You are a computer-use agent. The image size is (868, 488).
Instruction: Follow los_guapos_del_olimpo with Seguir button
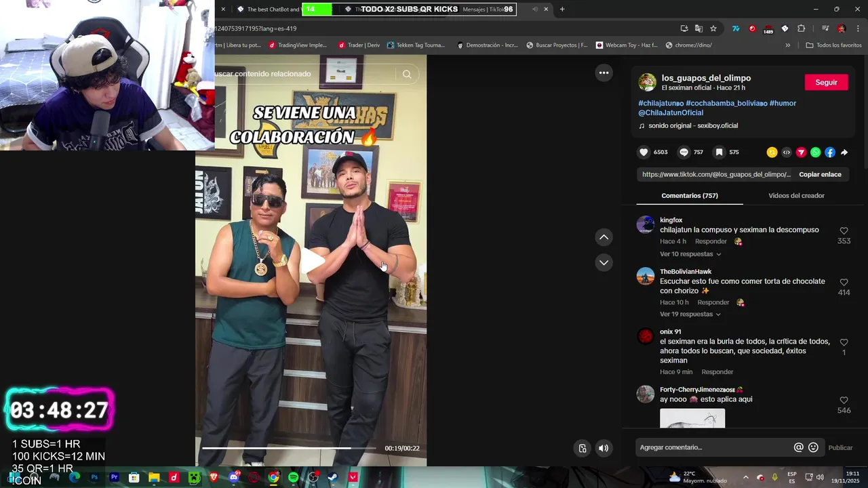pos(826,82)
